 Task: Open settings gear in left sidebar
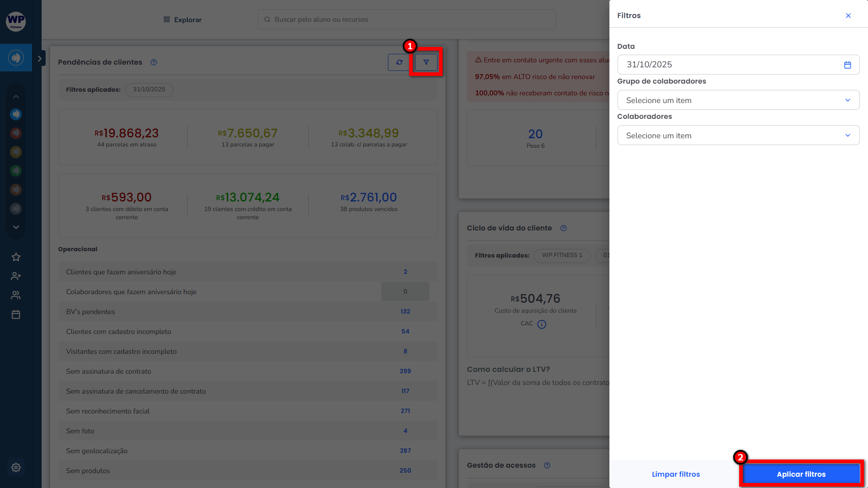[x=16, y=468]
